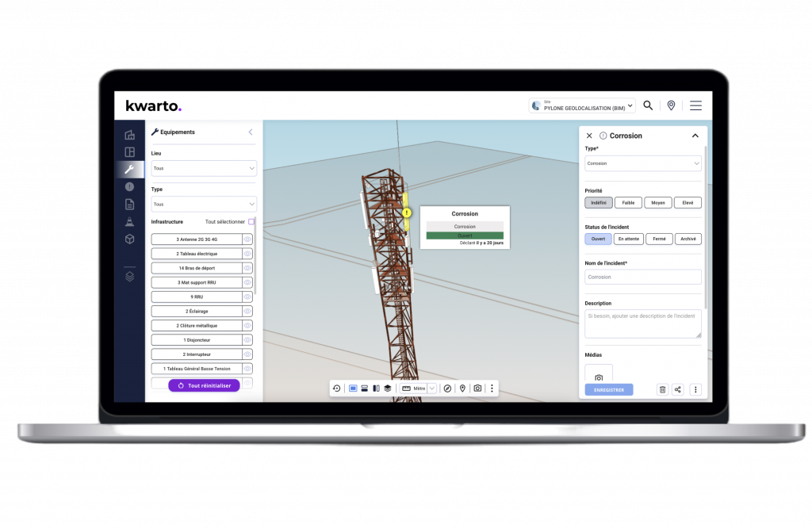Reset the view with the history icon
Screen dimensions: 812x528
[336, 388]
